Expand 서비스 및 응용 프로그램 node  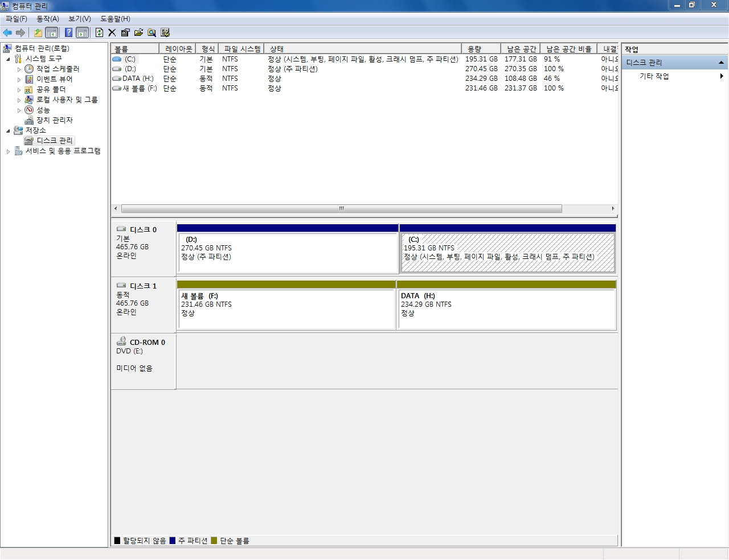click(x=8, y=151)
